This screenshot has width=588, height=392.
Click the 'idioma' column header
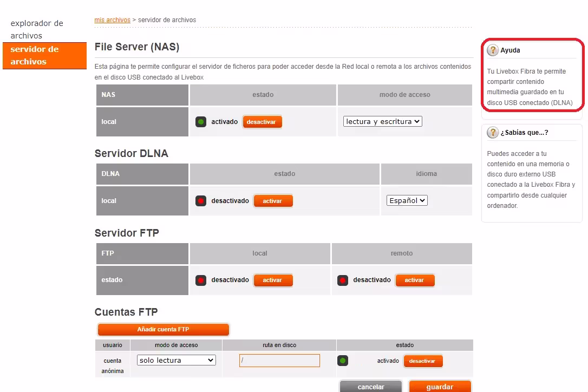(426, 174)
